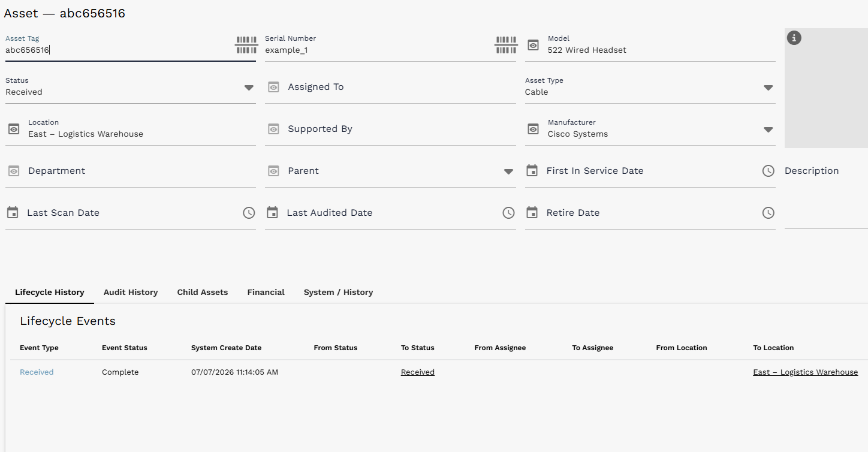Open First In Service Date calendar picker
The width and height of the screenshot is (868, 452).
point(532,171)
